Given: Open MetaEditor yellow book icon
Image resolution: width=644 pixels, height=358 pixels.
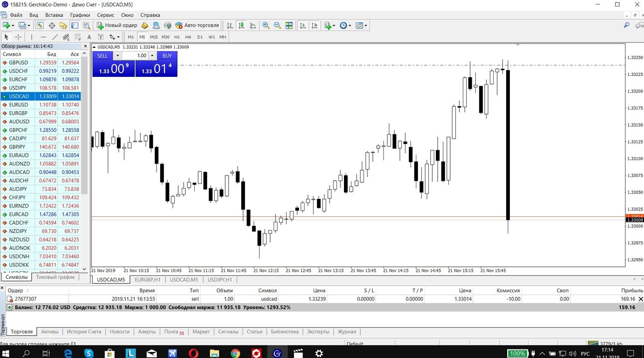Looking at the screenshot, I should point(145,25).
